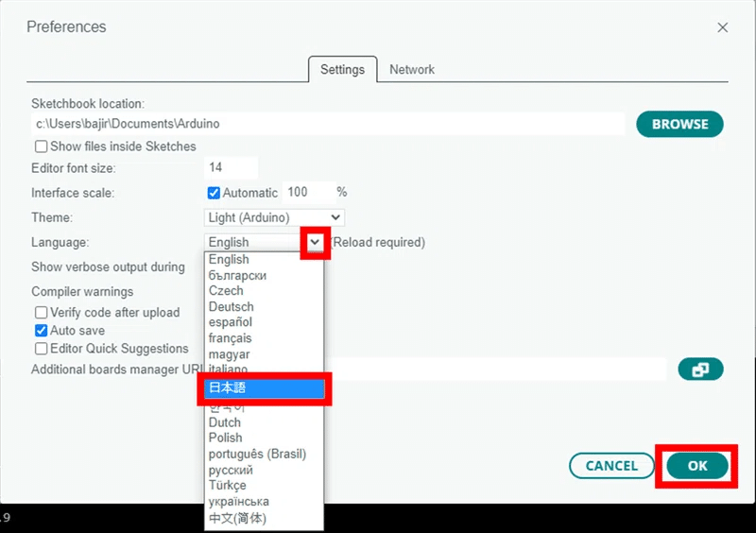Pick Türkçe from the language list

tap(264, 485)
